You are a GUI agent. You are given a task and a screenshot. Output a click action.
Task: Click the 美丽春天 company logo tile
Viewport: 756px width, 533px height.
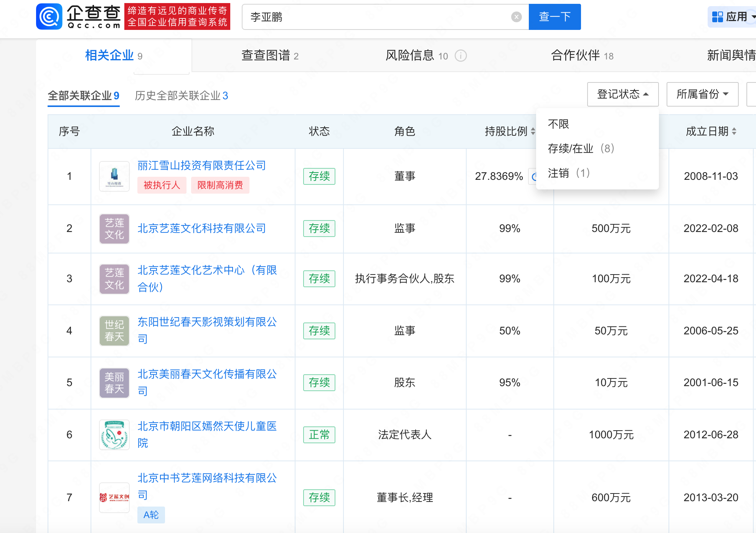tap(114, 383)
